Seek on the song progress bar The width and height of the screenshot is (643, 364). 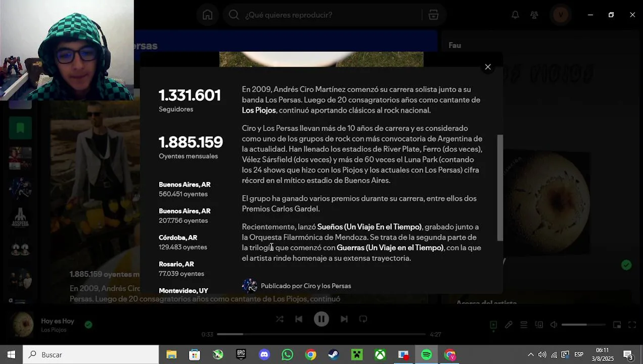pyautogui.click(x=321, y=334)
